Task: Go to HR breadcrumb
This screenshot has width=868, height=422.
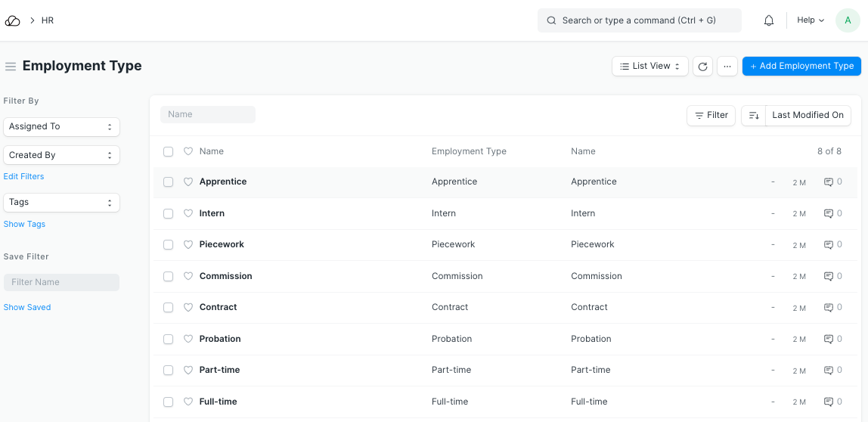Action: pyautogui.click(x=48, y=20)
